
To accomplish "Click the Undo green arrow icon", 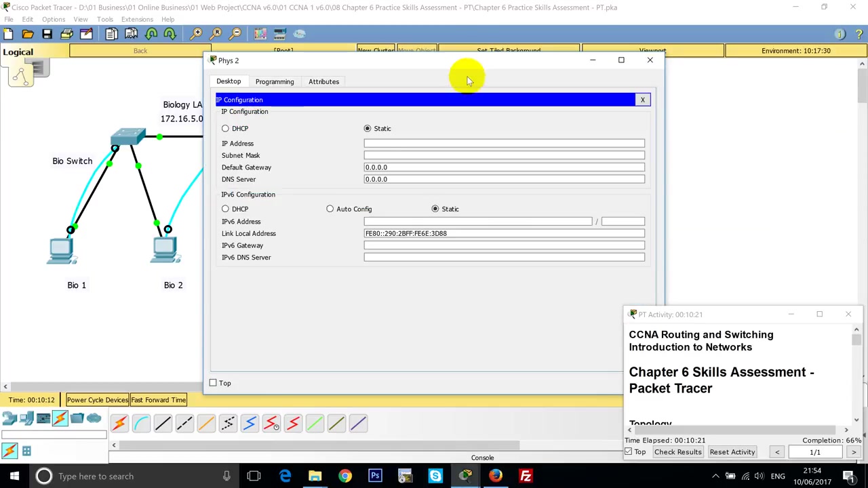I will point(151,33).
